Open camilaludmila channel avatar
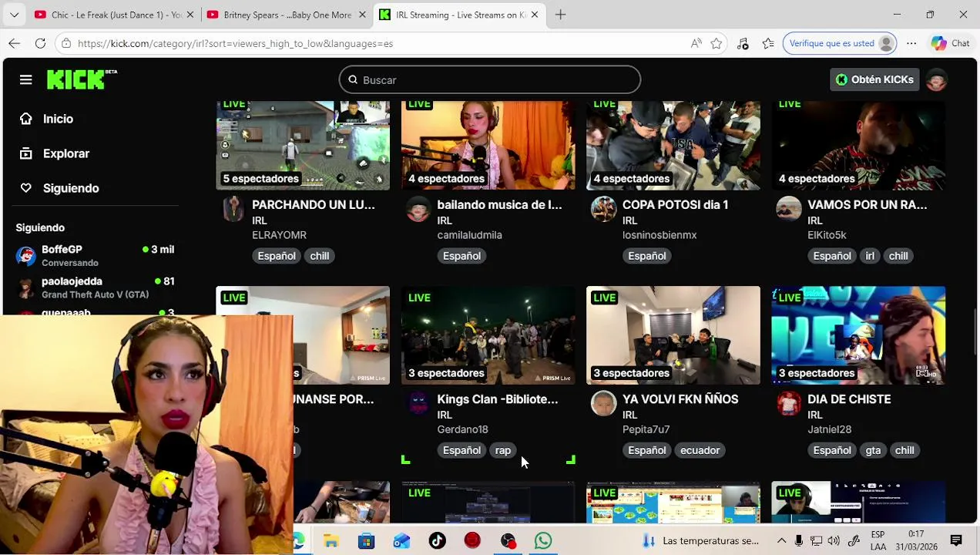The image size is (980, 555). pos(418,209)
